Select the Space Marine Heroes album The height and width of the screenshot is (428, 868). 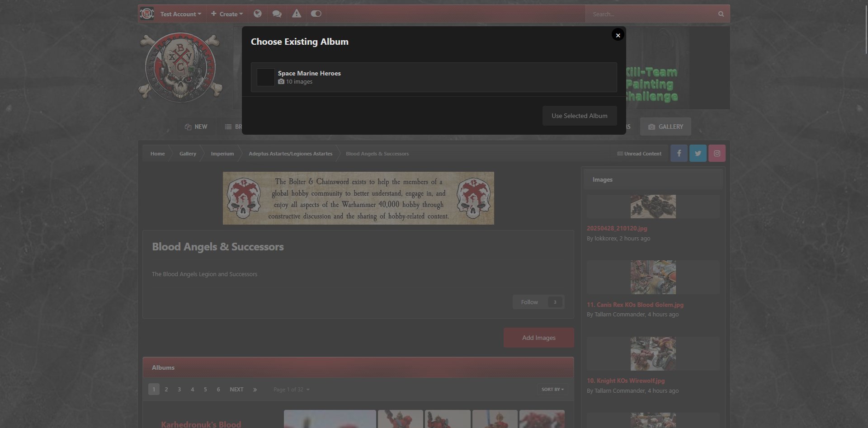pyautogui.click(x=433, y=77)
